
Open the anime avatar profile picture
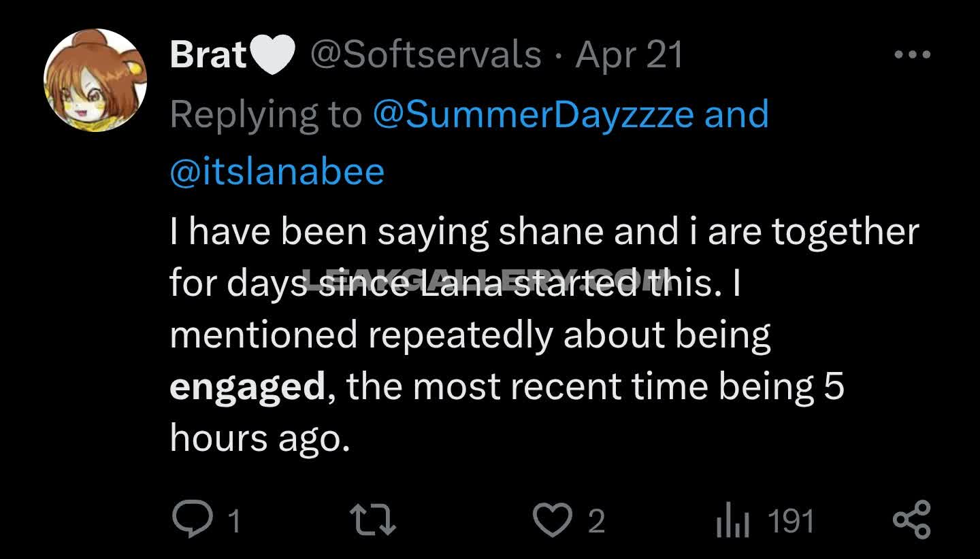95,80
